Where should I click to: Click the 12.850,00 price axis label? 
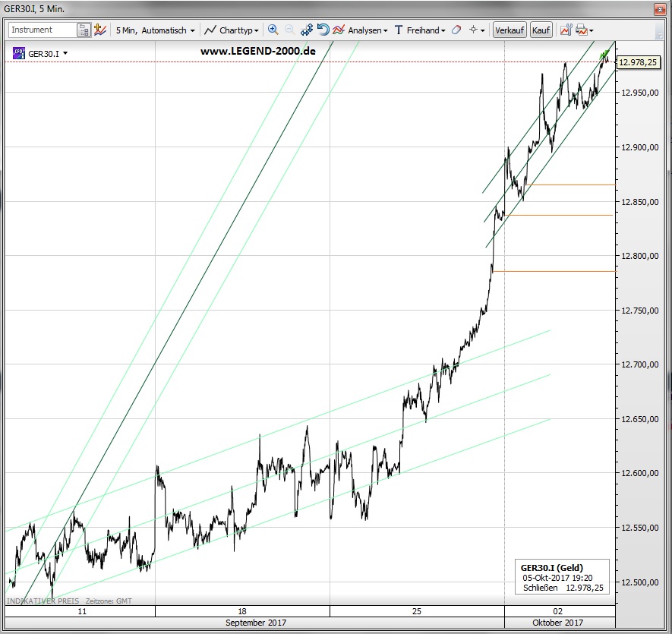tap(640, 202)
